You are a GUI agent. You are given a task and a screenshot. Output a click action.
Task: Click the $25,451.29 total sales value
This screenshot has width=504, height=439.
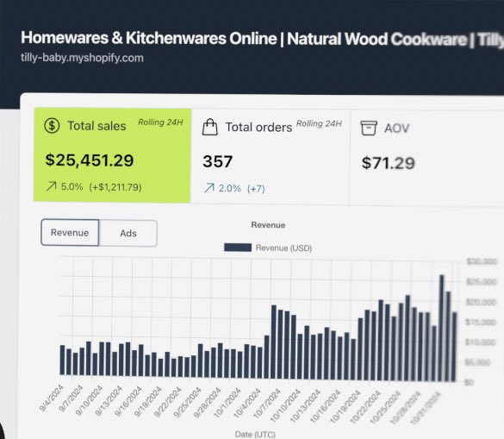click(90, 160)
